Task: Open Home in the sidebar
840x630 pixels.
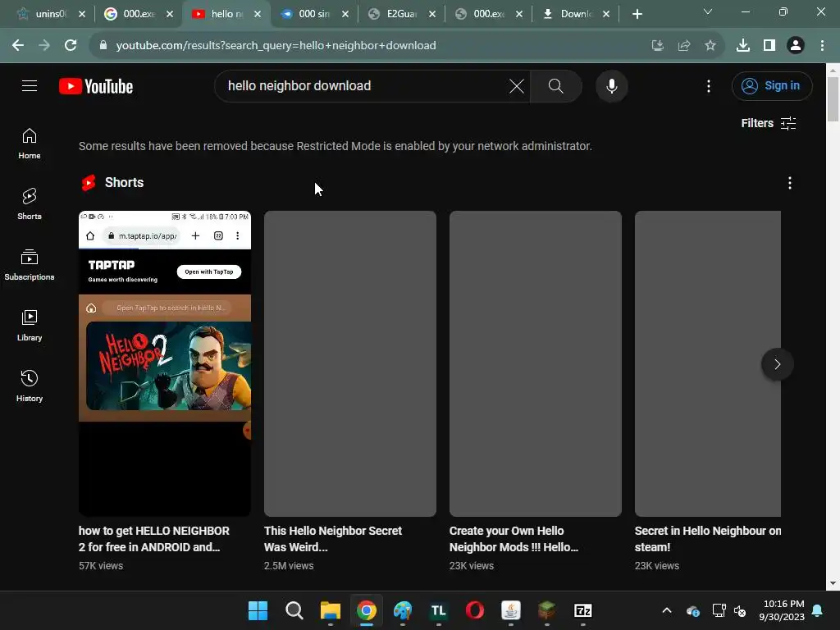Action: tap(30, 144)
